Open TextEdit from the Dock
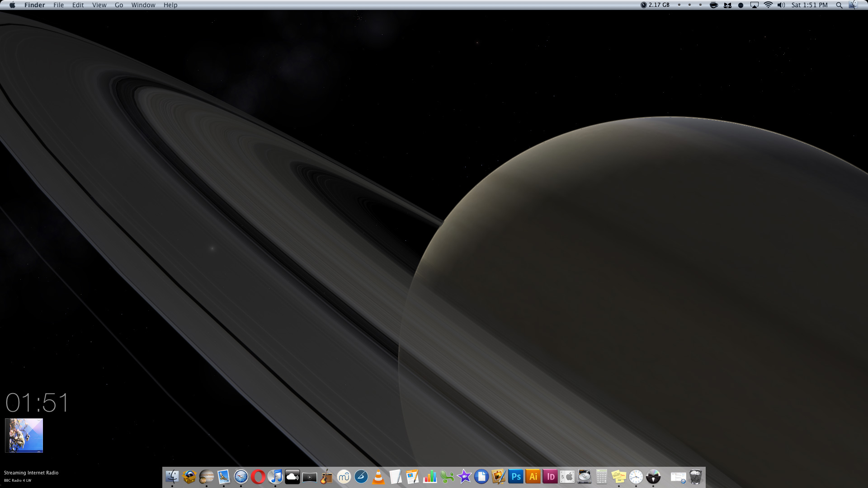 396,477
